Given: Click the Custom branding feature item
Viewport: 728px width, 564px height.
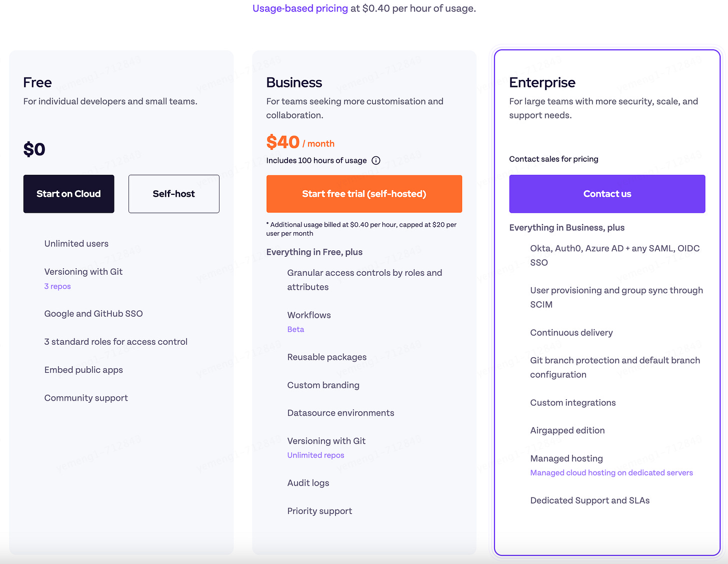Looking at the screenshot, I should (323, 385).
